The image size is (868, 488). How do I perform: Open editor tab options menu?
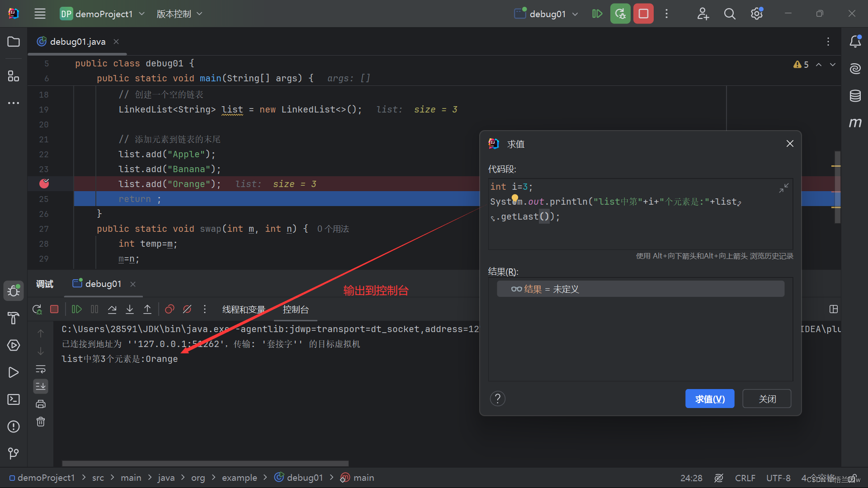pos(828,42)
